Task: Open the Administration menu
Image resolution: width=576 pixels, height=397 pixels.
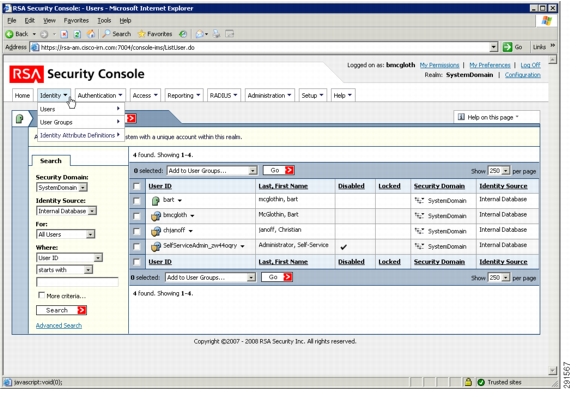Action: point(269,95)
